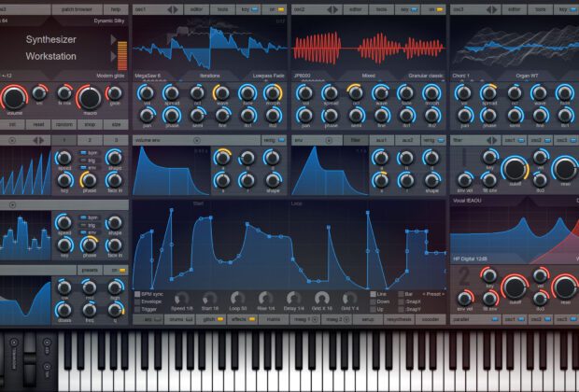Open HP Digital 12dB filter type selector
The width and height of the screenshot is (579, 392).
(x=470, y=259)
